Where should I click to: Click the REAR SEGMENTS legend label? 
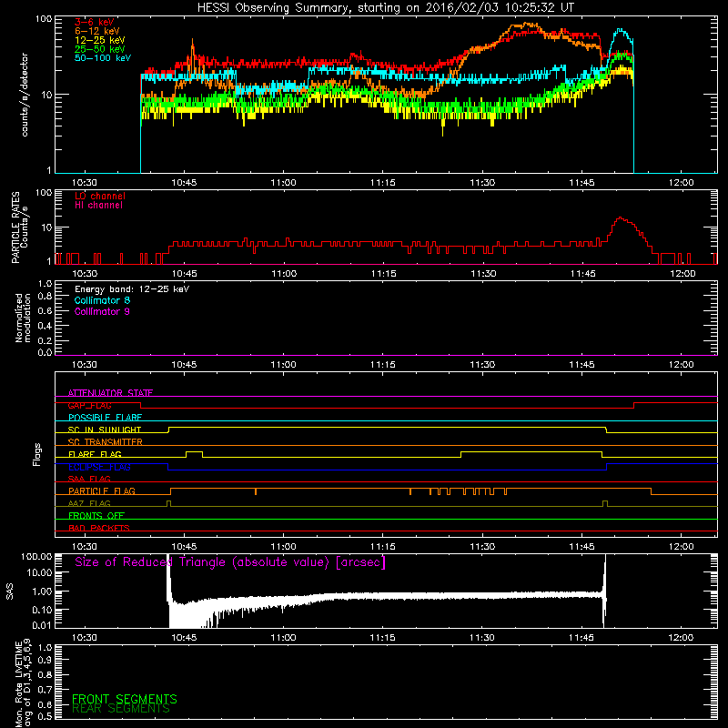click(x=121, y=709)
